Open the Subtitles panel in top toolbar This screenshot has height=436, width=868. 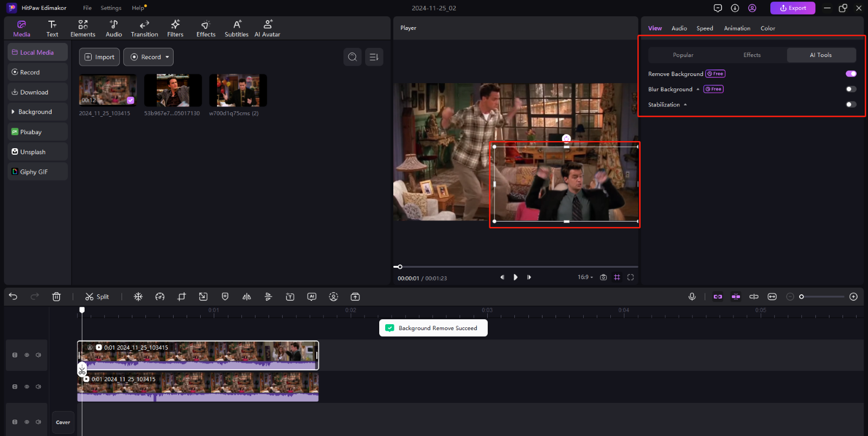tap(237, 28)
